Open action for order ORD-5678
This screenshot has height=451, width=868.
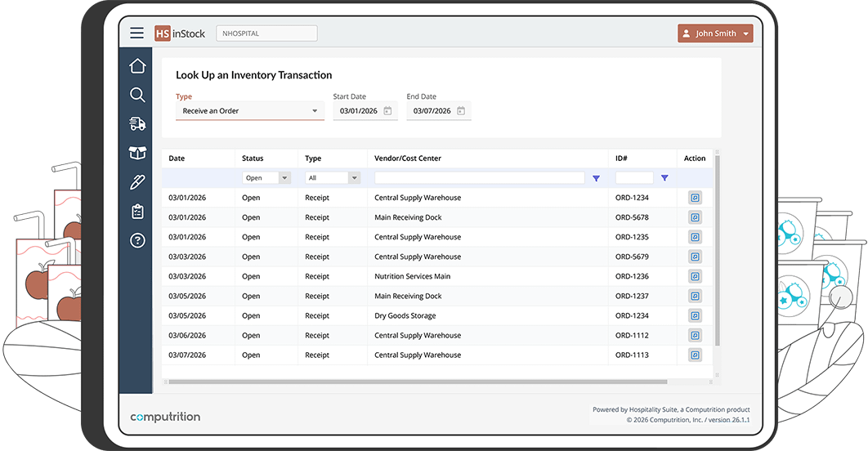pyautogui.click(x=695, y=217)
